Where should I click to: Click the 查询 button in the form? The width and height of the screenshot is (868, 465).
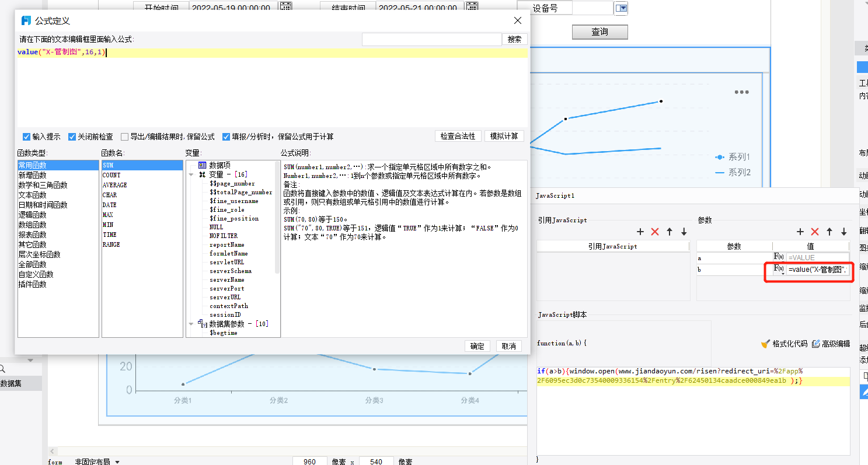point(600,32)
